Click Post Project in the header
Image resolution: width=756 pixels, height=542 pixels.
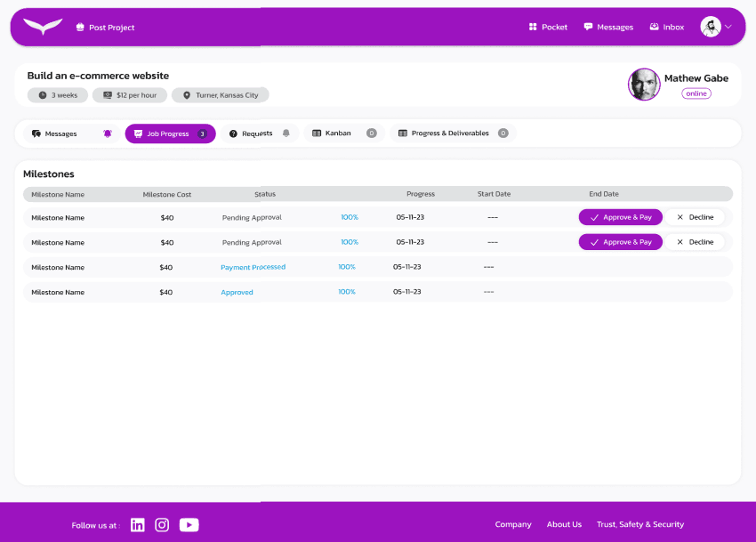pyautogui.click(x=105, y=28)
